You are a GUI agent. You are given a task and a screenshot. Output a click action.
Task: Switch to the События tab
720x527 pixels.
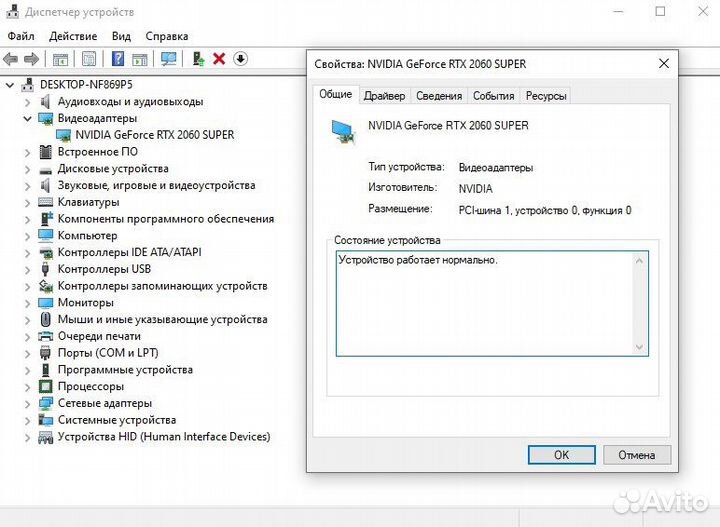click(x=494, y=95)
